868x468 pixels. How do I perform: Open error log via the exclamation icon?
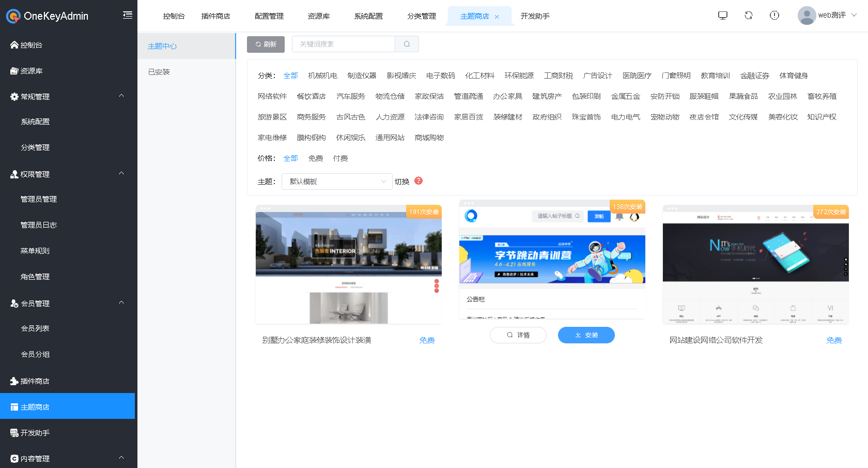[x=774, y=16]
